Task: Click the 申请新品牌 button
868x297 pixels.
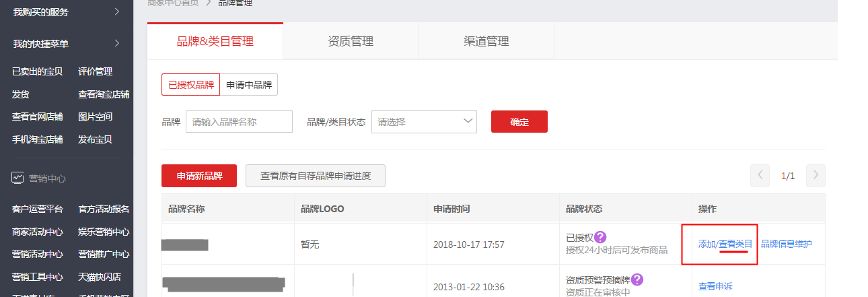Action: tap(200, 176)
